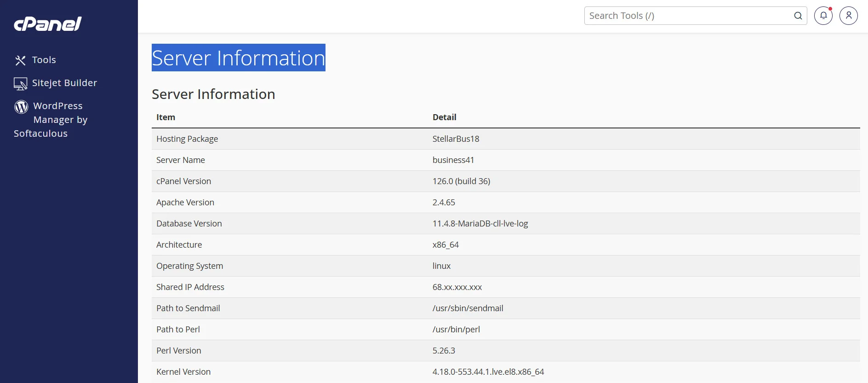The height and width of the screenshot is (383, 868).
Task: Click the WordPress logo icon in sidebar
Action: 21,107
